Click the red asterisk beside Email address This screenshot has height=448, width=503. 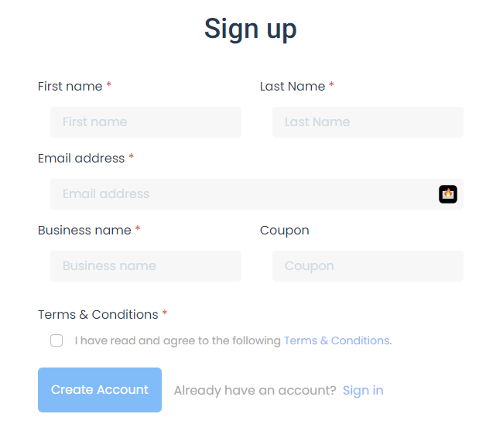(x=131, y=157)
